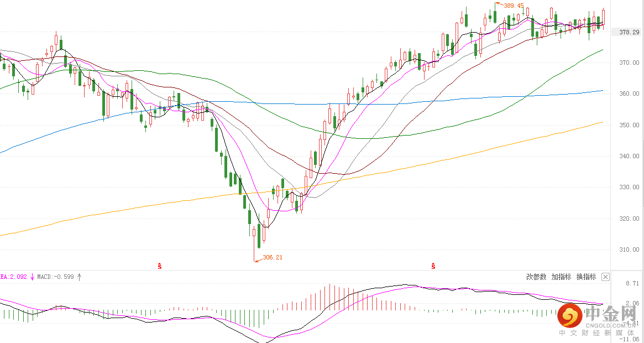This screenshot has height=343, width=644.
Task: Select the left red S marker
Action: click(x=159, y=266)
